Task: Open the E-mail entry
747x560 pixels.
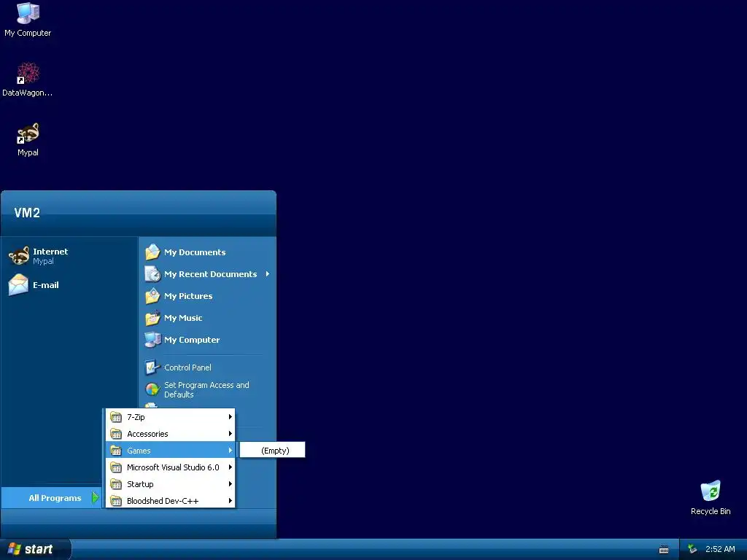Action: click(69, 285)
